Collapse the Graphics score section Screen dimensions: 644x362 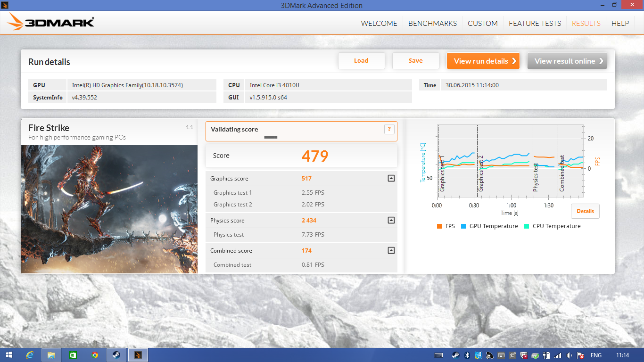click(391, 179)
